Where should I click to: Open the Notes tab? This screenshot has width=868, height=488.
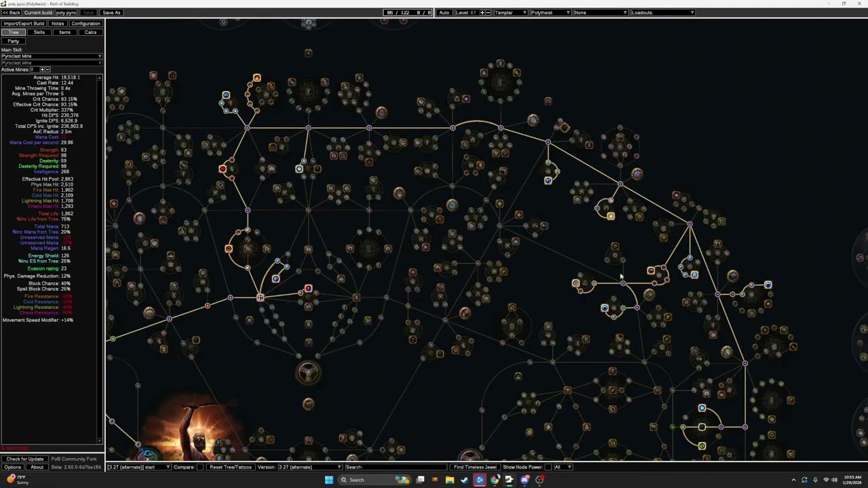[x=58, y=24]
